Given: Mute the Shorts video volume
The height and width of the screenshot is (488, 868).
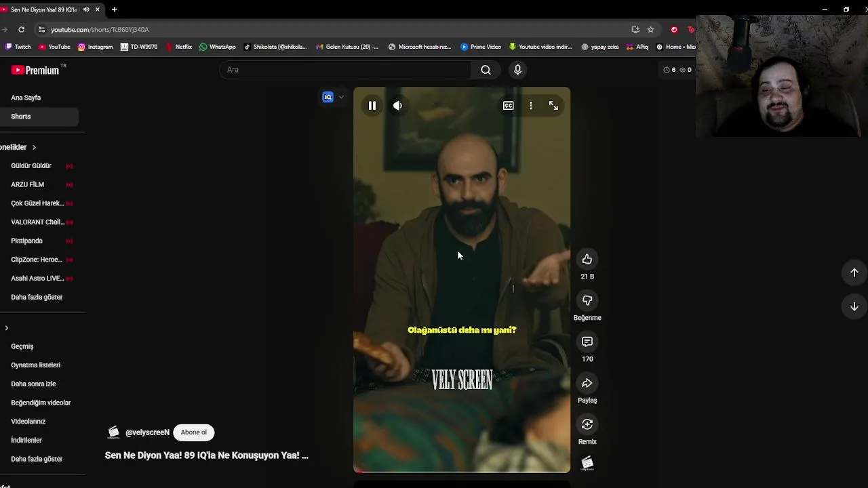Looking at the screenshot, I should pyautogui.click(x=397, y=106).
